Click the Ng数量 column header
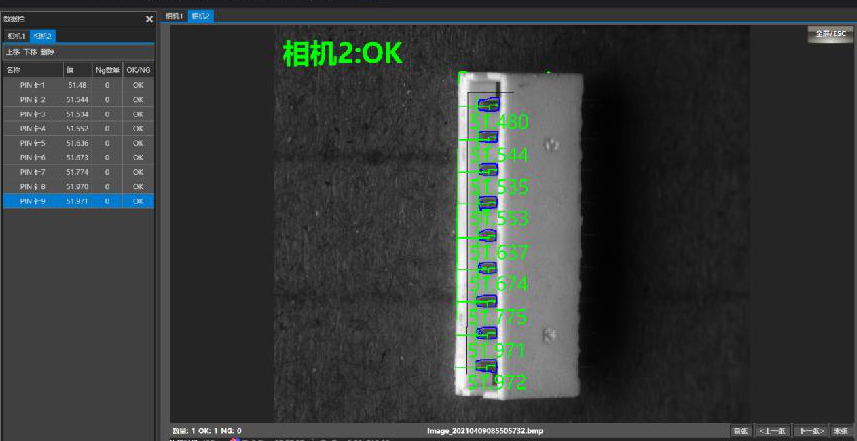Image resolution: width=857 pixels, height=441 pixels. (107, 70)
